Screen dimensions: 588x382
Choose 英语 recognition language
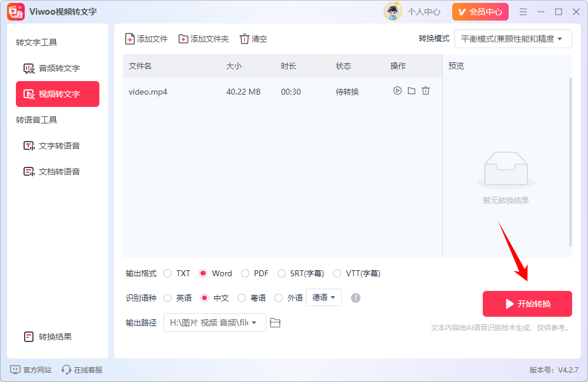(x=178, y=298)
